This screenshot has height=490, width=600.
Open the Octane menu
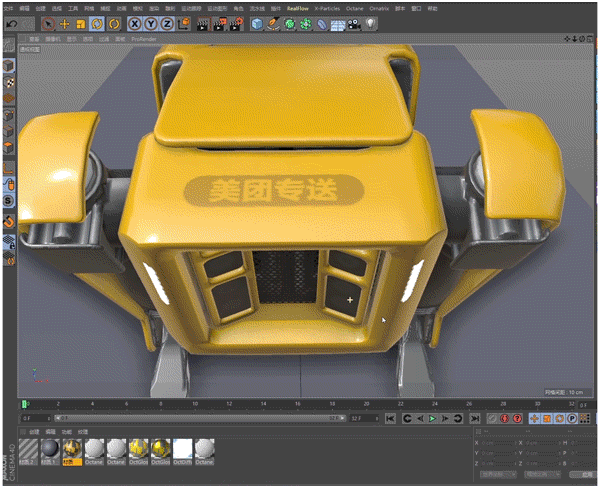(x=355, y=8)
